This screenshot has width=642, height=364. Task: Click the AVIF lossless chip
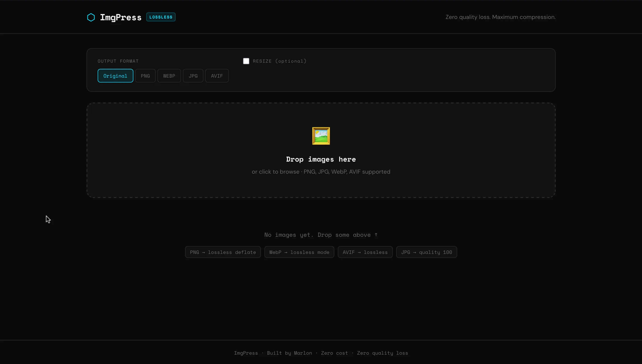click(365, 252)
